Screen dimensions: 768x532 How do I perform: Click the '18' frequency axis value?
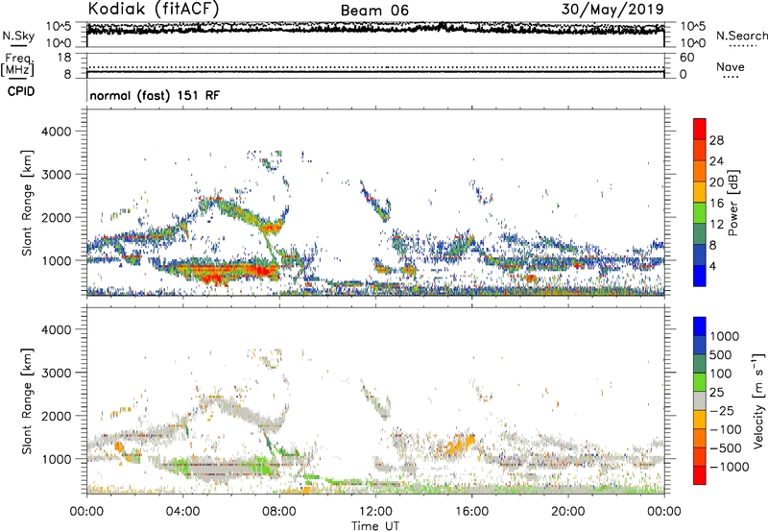click(x=64, y=58)
